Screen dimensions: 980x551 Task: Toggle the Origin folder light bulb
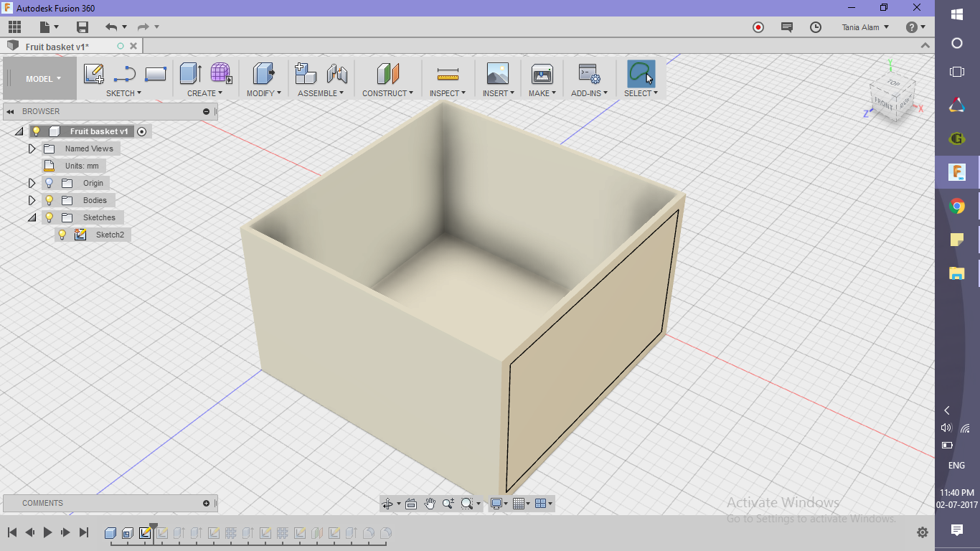[x=50, y=183]
